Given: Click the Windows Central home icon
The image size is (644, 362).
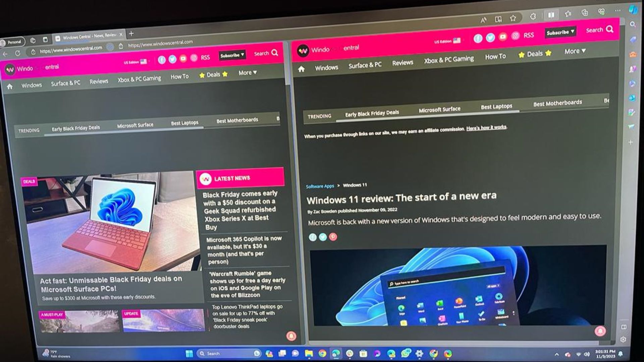Looking at the screenshot, I should (x=10, y=86).
